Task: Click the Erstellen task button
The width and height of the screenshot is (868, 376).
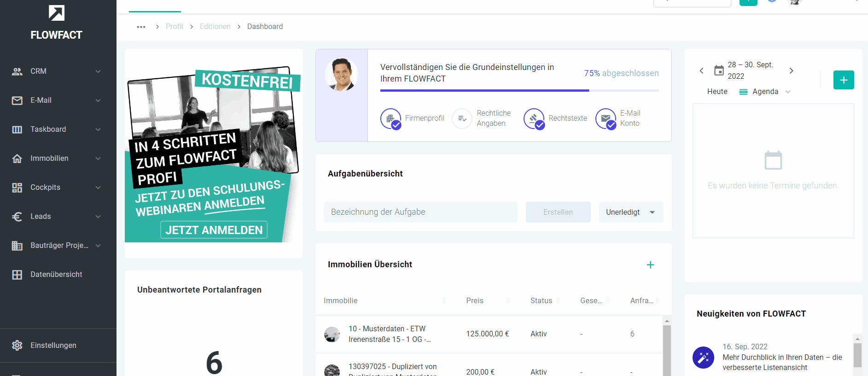Action: click(558, 212)
